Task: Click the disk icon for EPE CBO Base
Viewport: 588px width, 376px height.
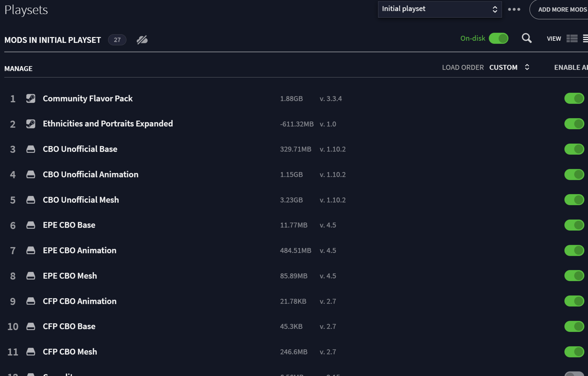Action: (31, 225)
